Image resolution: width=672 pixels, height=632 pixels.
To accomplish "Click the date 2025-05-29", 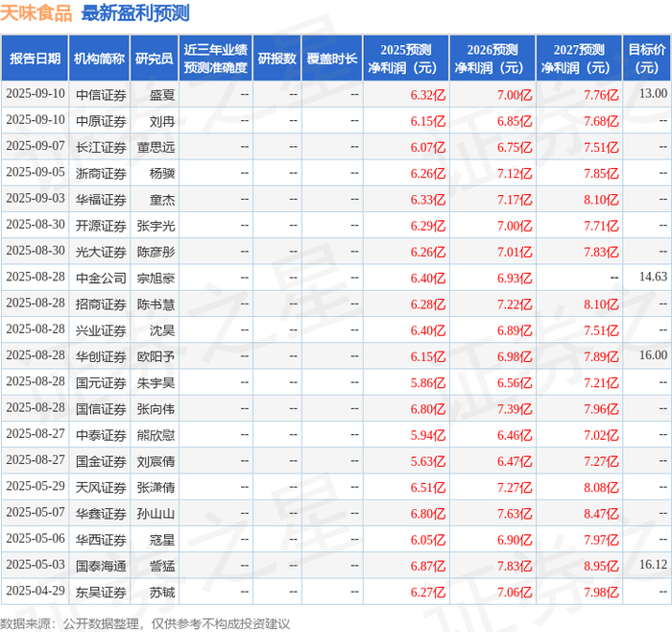I will 36,486.
